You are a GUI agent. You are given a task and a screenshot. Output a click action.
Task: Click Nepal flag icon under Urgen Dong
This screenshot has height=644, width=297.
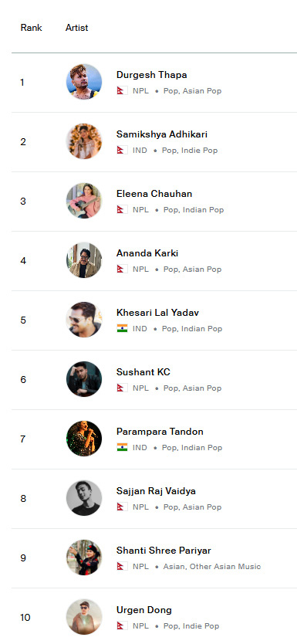point(122,626)
